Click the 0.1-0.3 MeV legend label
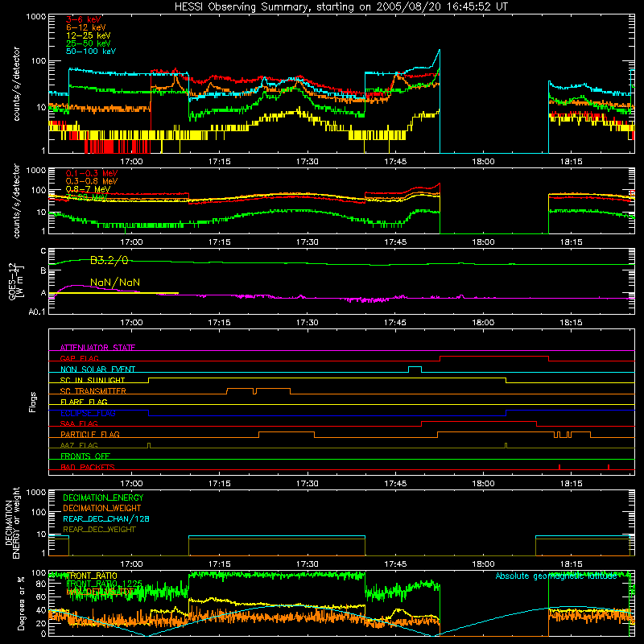The image size is (644, 644). [92, 173]
